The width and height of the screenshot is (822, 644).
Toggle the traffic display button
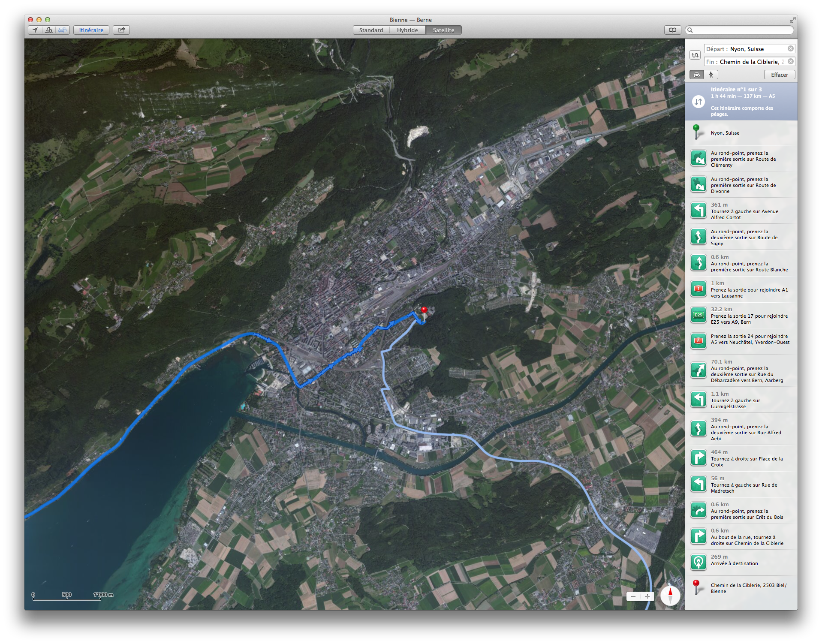coord(63,30)
